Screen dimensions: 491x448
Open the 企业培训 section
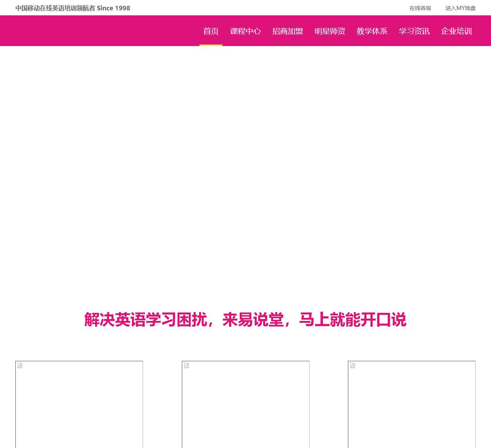456,31
